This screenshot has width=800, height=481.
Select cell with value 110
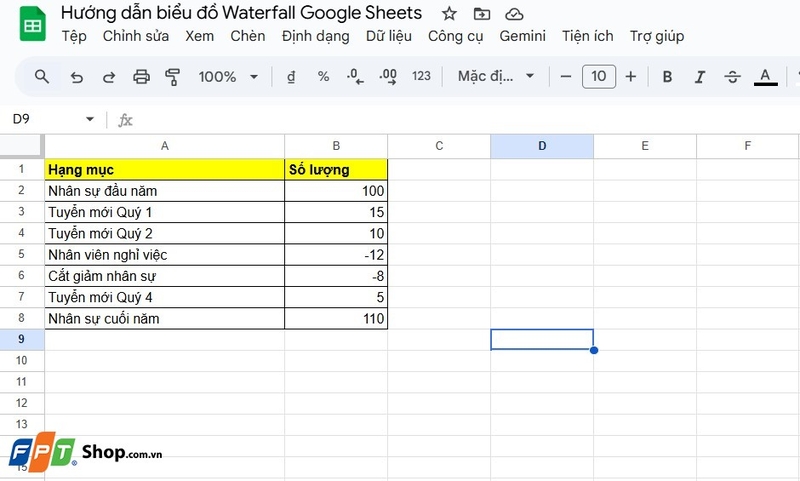click(x=336, y=318)
